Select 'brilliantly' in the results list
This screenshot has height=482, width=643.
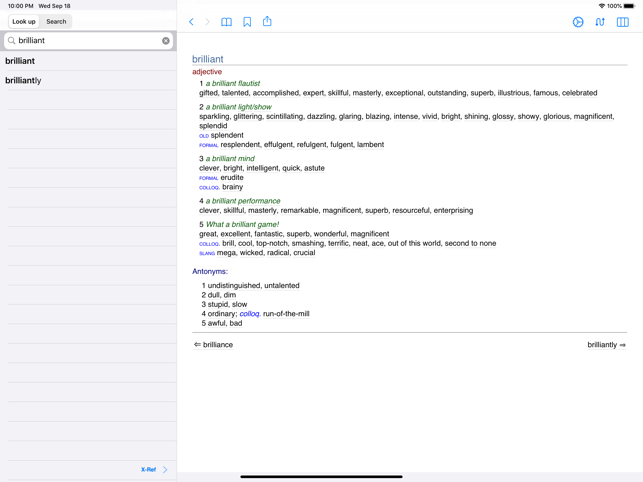[23, 80]
